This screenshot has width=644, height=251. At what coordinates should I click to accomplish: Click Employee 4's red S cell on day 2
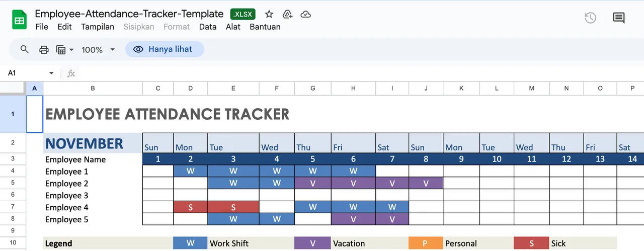pyautogui.click(x=190, y=207)
